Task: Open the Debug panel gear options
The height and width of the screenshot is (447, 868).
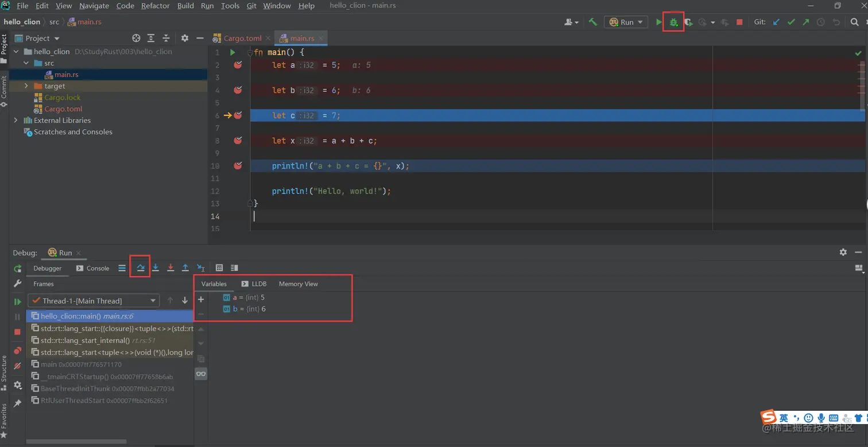Action: point(843,252)
